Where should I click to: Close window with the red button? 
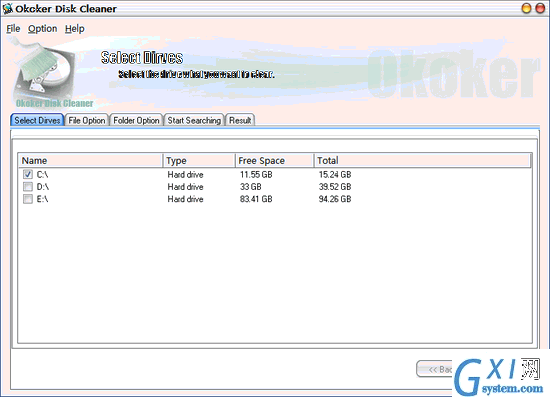[x=540, y=8]
